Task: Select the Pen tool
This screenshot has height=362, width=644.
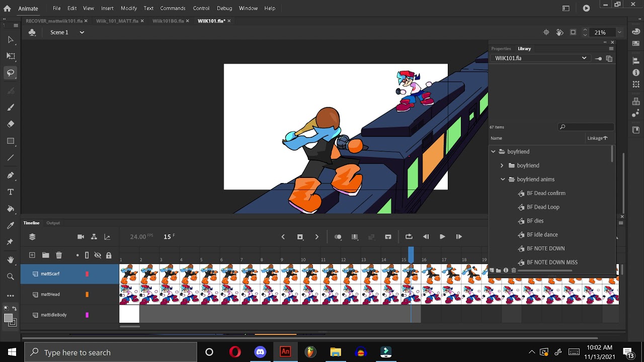Action: (x=11, y=175)
